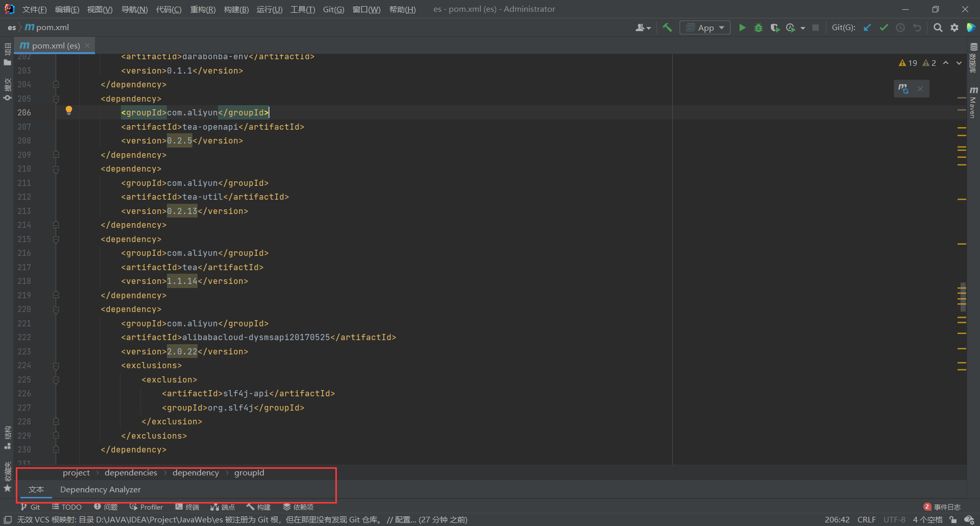This screenshot has height=526, width=980.
Task: Expand the profiler run options arrow
Action: (803, 28)
